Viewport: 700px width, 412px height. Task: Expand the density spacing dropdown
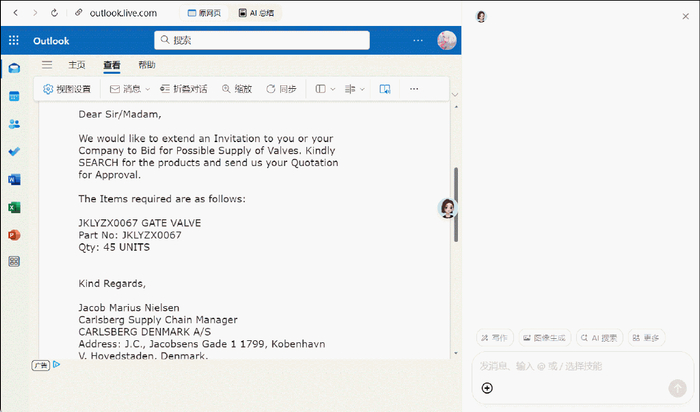coord(355,89)
